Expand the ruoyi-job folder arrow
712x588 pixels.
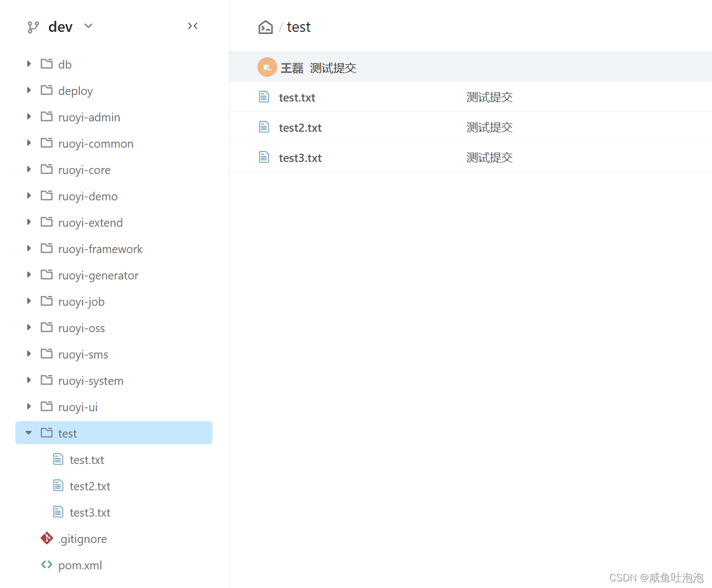(x=29, y=301)
